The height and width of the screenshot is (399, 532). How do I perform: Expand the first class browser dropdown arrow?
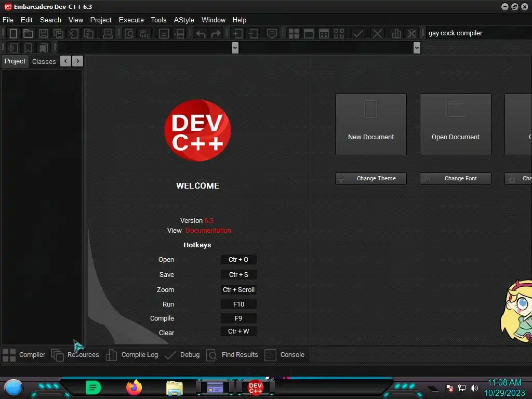point(235,47)
